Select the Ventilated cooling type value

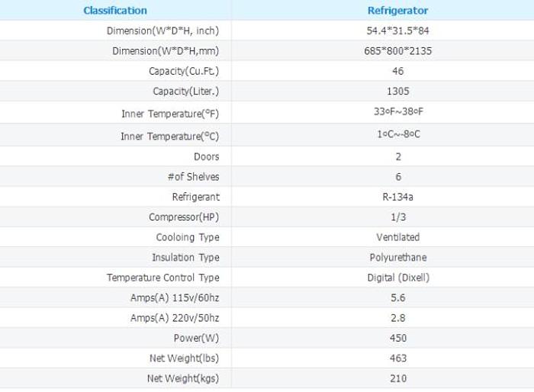tap(392, 237)
